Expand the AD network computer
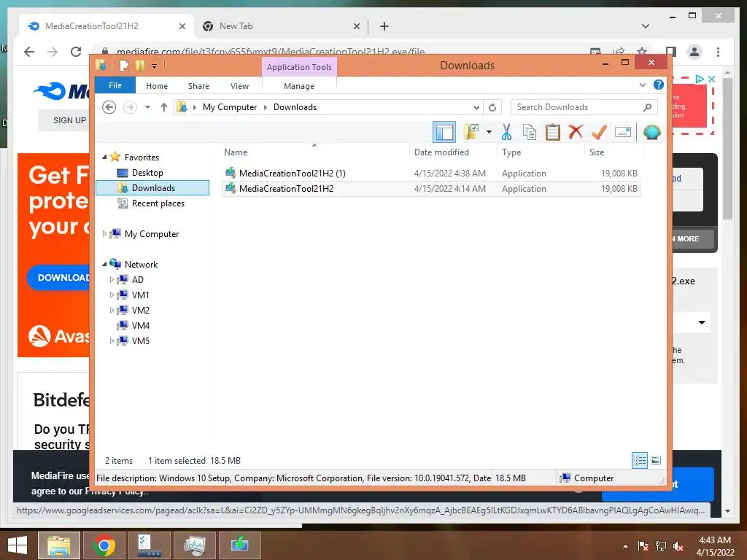The height and width of the screenshot is (560, 747). coord(112,279)
